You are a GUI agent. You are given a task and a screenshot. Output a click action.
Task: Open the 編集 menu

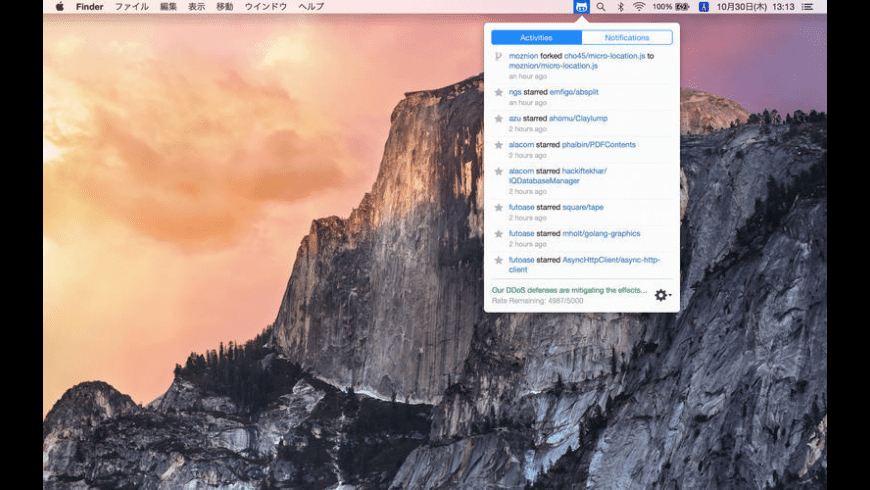point(168,7)
